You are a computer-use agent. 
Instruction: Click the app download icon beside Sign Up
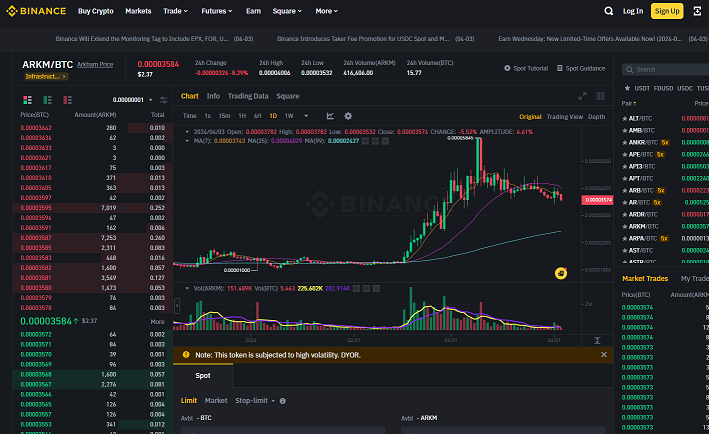point(697,11)
